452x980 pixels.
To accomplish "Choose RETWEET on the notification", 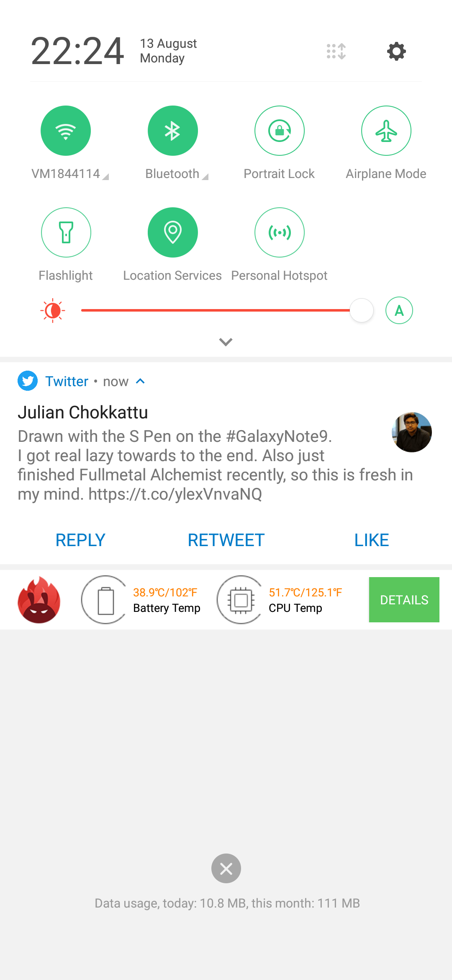I will (226, 540).
